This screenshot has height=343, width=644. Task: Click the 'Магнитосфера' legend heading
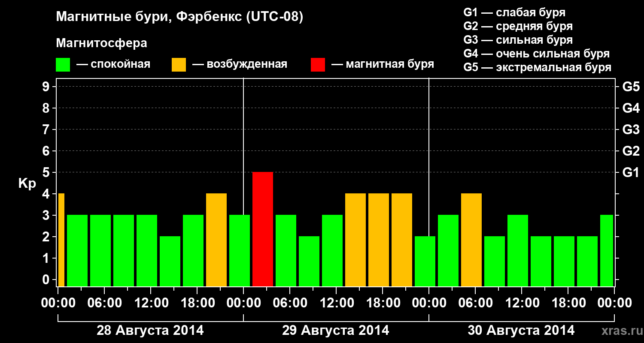102,43
